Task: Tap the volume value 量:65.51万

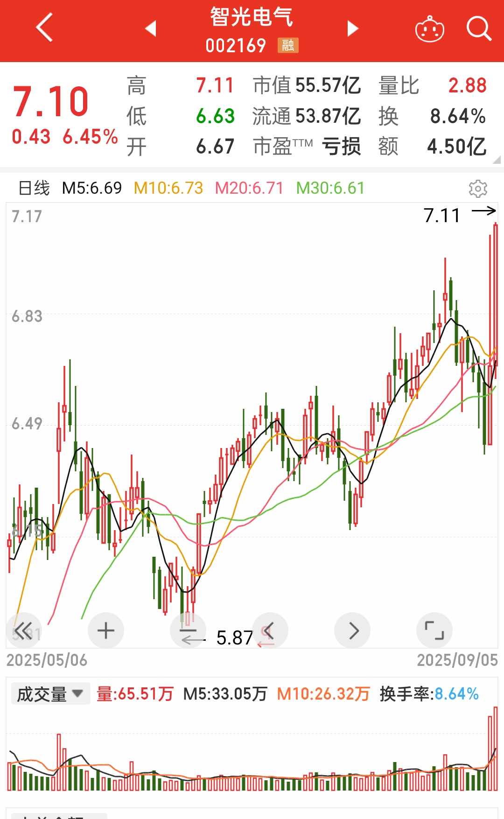Action: [x=135, y=694]
